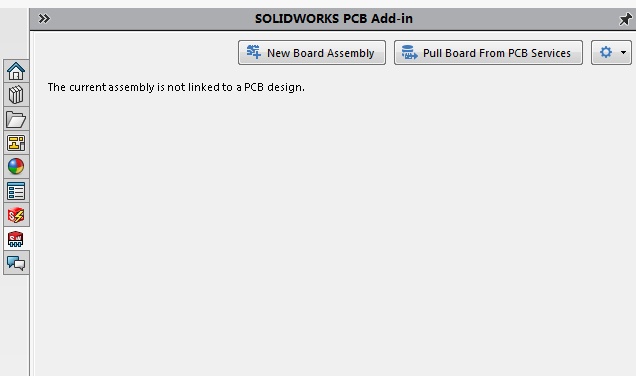
Task: Toggle the pushpin to pin the pane
Action: 625,19
